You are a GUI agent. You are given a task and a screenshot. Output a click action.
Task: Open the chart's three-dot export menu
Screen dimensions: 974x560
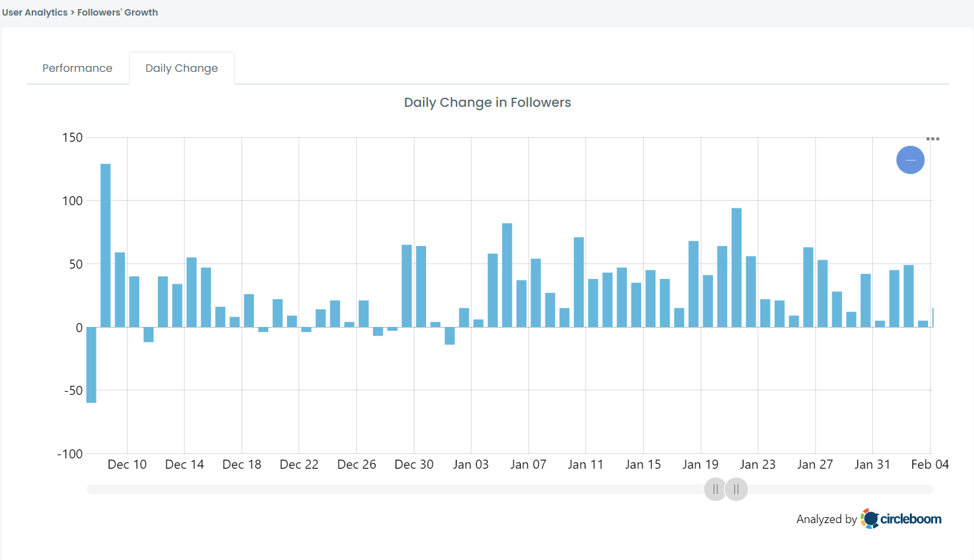coord(933,138)
